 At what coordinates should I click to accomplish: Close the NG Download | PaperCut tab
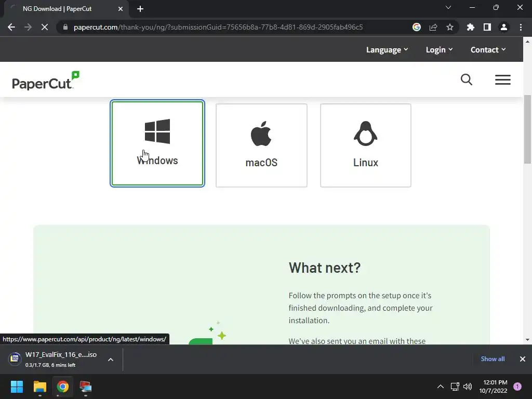(121, 9)
